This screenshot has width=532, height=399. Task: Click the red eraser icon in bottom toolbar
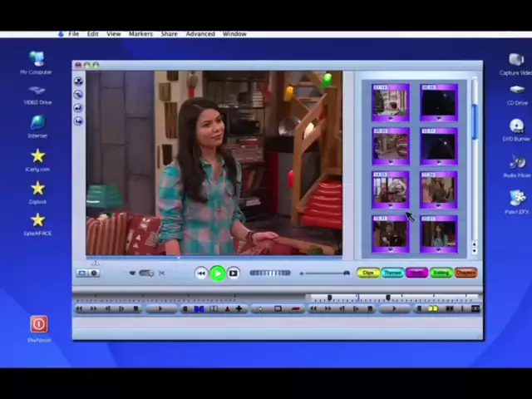tap(296, 308)
